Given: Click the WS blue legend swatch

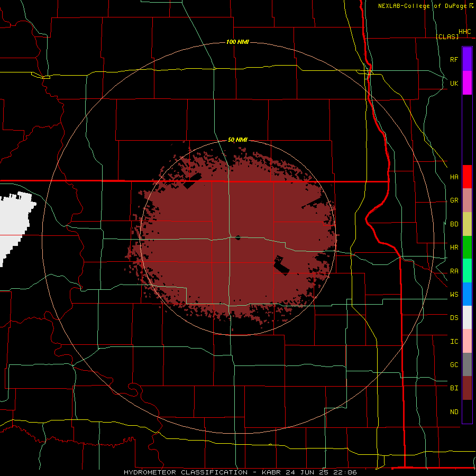Looking at the screenshot, I should [x=467, y=294].
